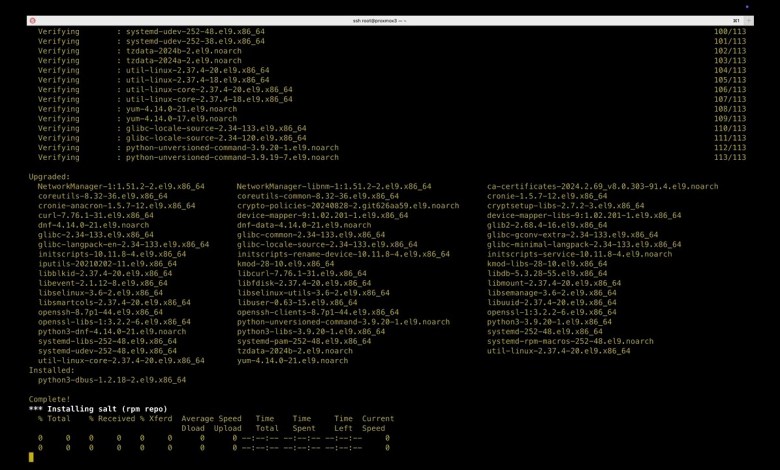Select 'initscripts-rename-device-10.11.8-4.el9.x86_64' package
This screenshot has height=470, width=780.
coord(343,254)
